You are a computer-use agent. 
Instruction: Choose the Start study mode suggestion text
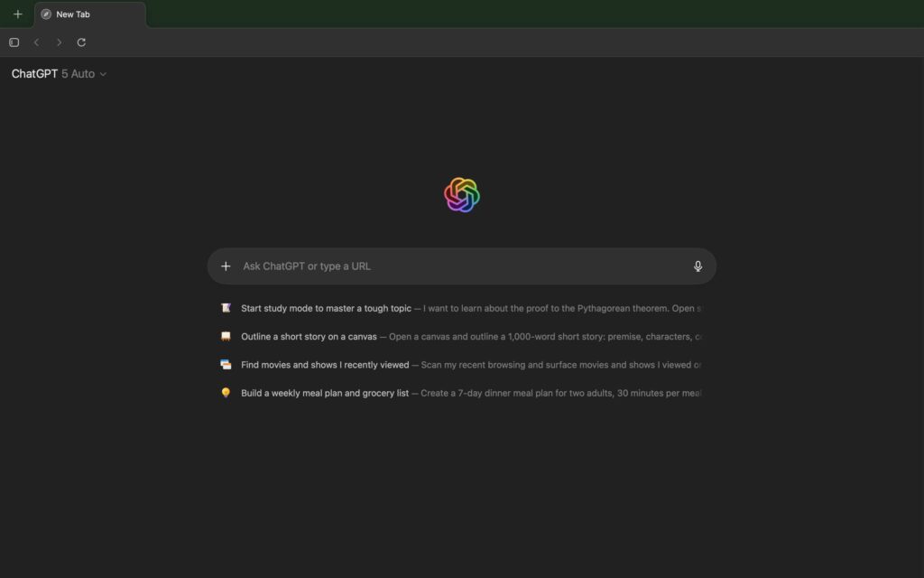tap(326, 308)
